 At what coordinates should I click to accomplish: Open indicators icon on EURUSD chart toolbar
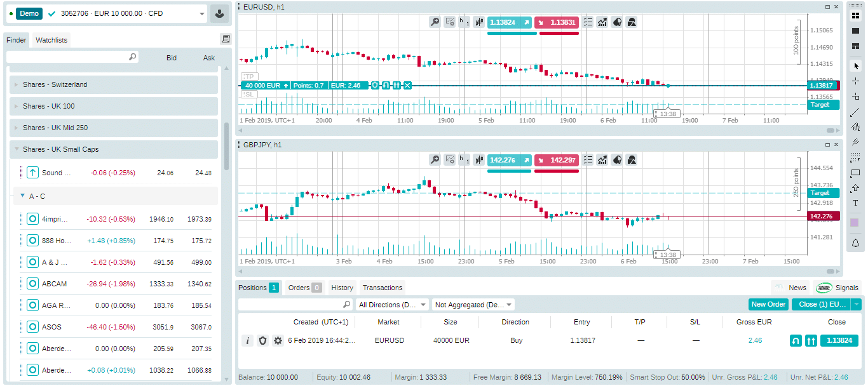coord(602,22)
